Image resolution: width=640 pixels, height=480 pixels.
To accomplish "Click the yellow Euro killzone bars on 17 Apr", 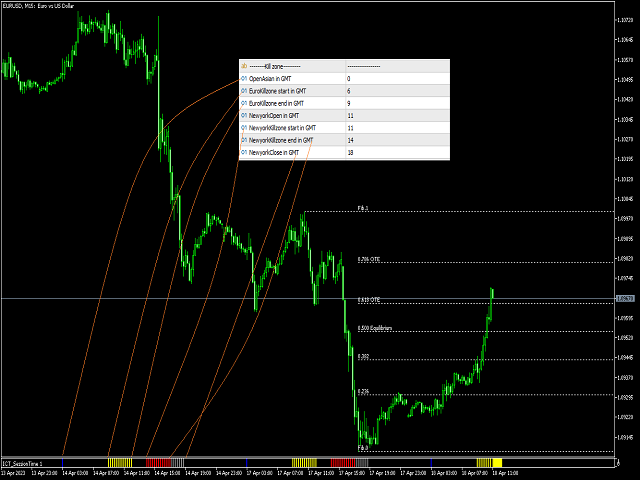I will (304, 463).
